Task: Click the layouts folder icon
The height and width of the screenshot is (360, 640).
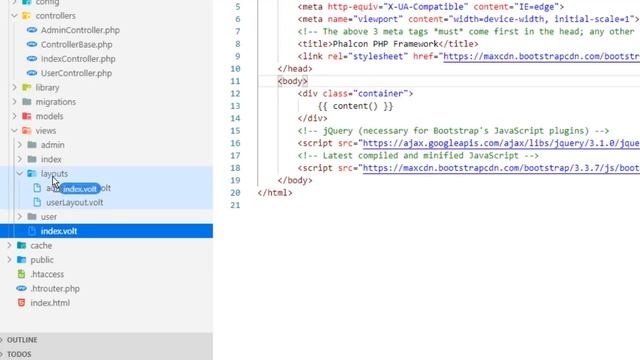Action: (x=32, y=173)
